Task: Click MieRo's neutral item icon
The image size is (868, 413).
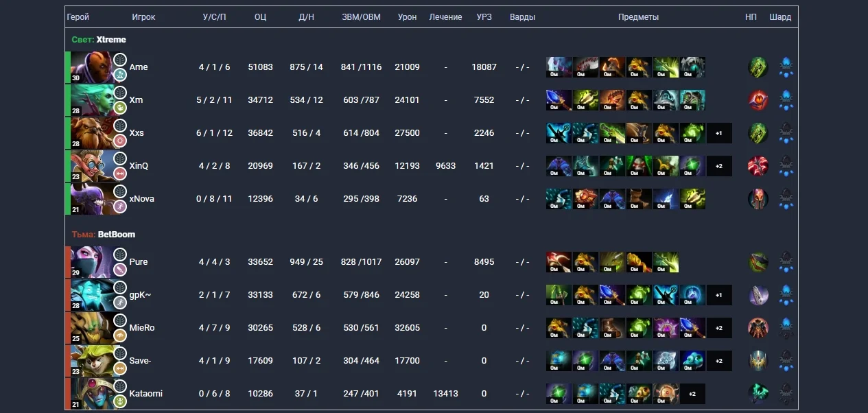Action: tap(758, 328)
